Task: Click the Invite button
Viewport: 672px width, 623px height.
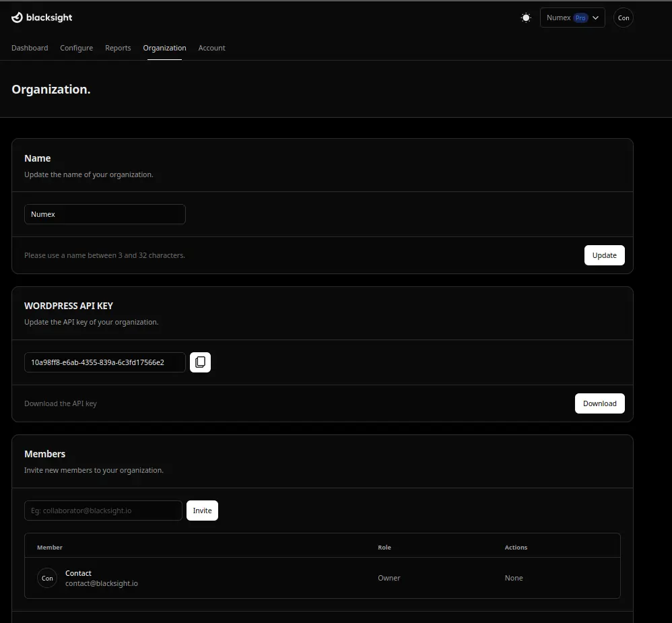Action: [x=202, y=511]
